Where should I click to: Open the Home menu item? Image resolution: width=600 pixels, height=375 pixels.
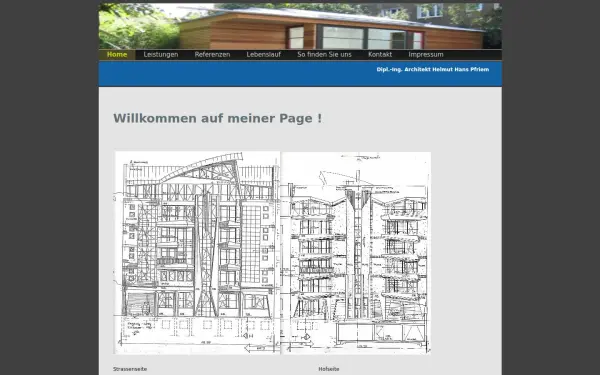[117, 55]
